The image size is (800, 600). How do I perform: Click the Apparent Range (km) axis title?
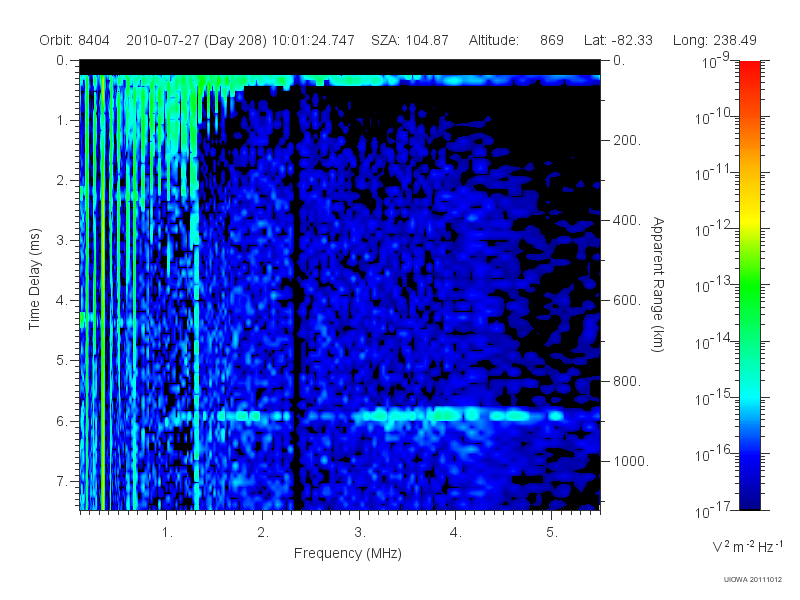coord(658,284)
